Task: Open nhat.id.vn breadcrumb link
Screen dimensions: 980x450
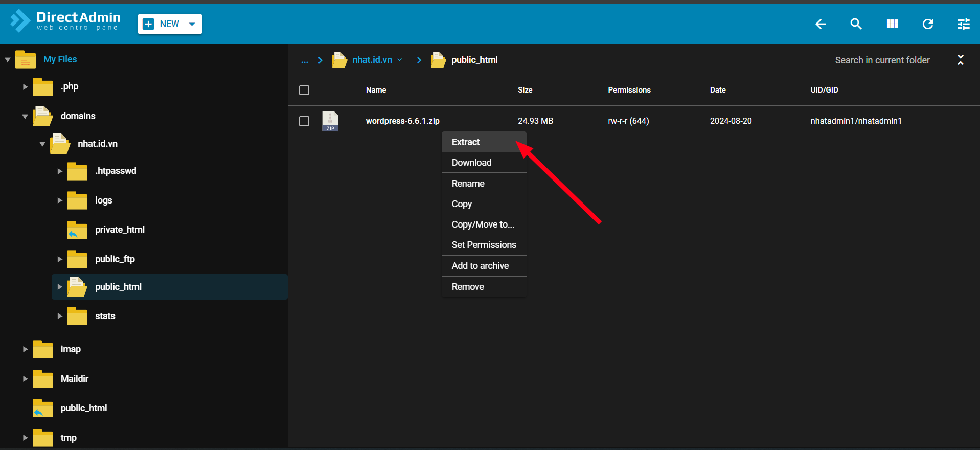Action: point(372,60)
